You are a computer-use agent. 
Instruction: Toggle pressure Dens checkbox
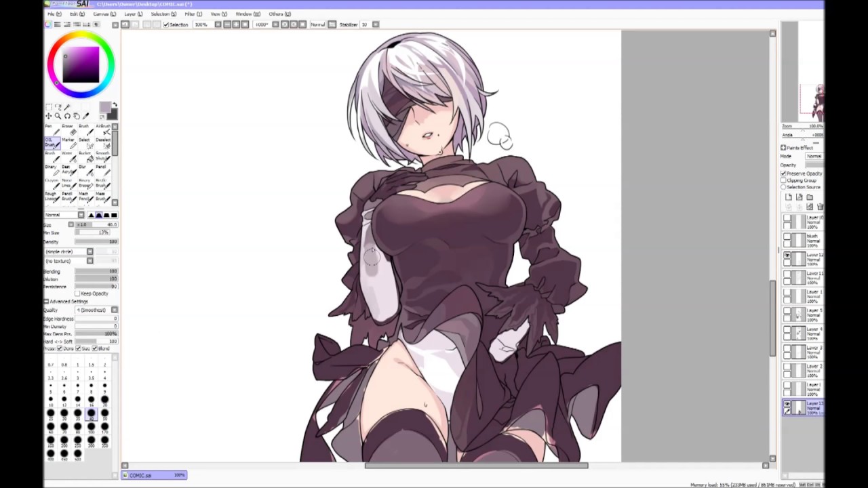pos(60,348)
